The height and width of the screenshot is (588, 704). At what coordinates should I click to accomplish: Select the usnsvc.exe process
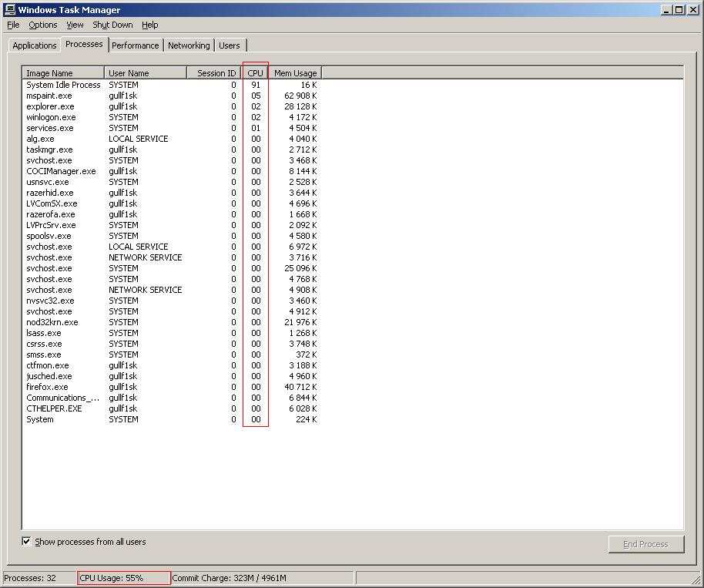[172, 182]
